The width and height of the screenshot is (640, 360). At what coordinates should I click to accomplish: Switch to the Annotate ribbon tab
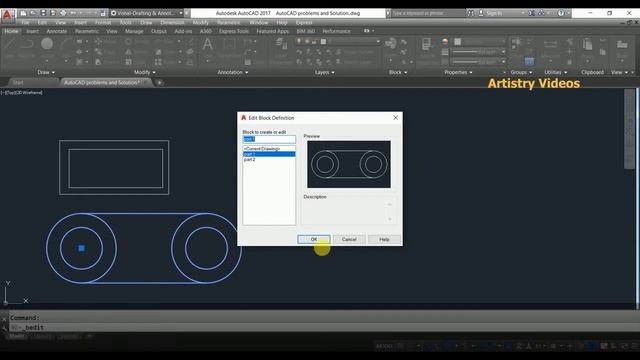tap(56, 31)
